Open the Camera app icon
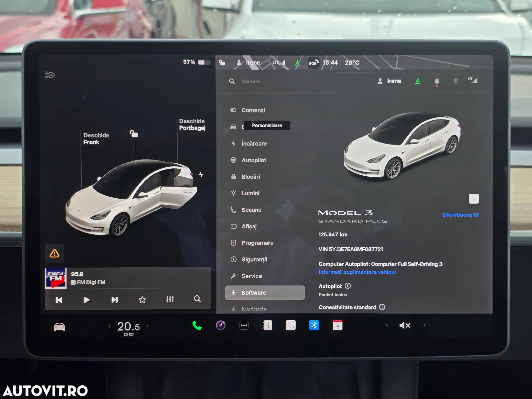The width and height of the screenshot is (532, 399). click(x=221, y=325)
